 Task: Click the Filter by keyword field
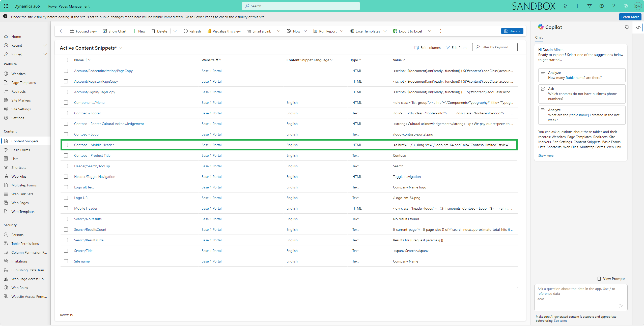coord(495,47)
